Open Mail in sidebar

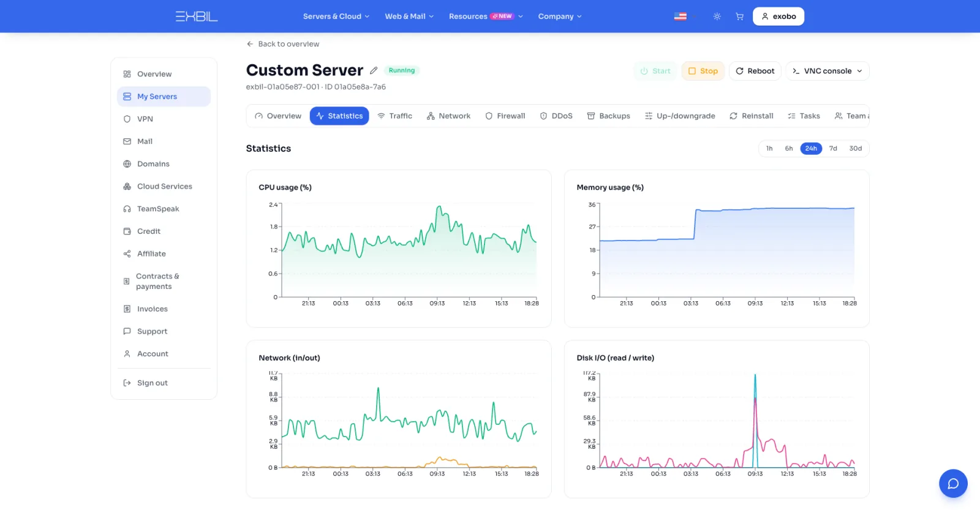(x=164, y=141)
